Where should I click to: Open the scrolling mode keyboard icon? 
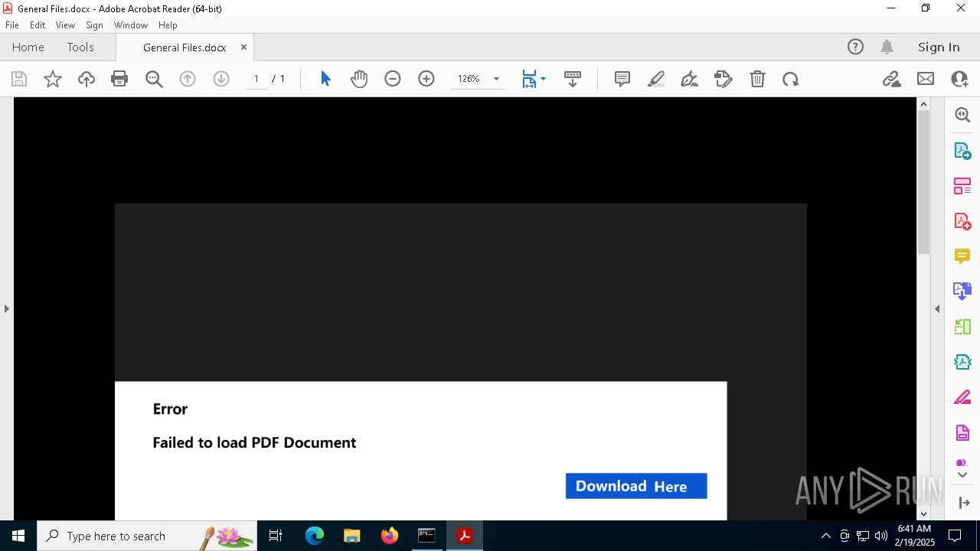(573, 79)
